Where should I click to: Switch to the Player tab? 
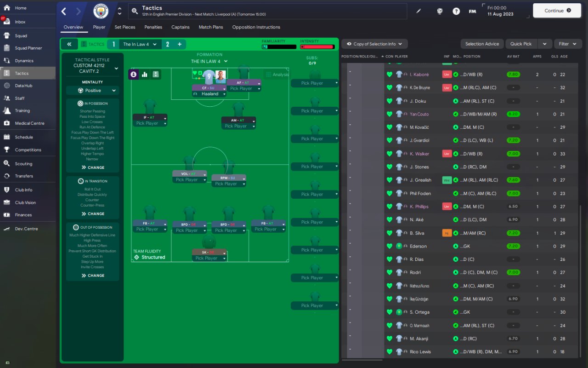[x=99, y=27]
